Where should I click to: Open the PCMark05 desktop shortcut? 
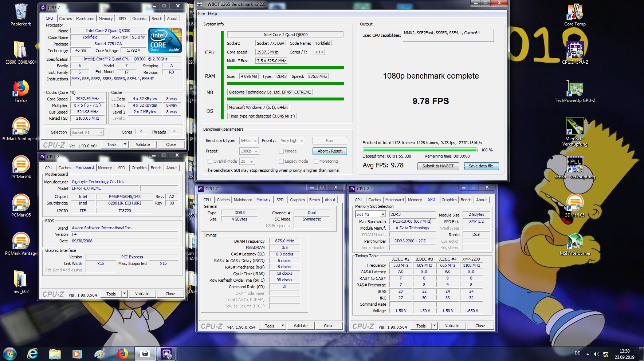[x=21, y=202]
